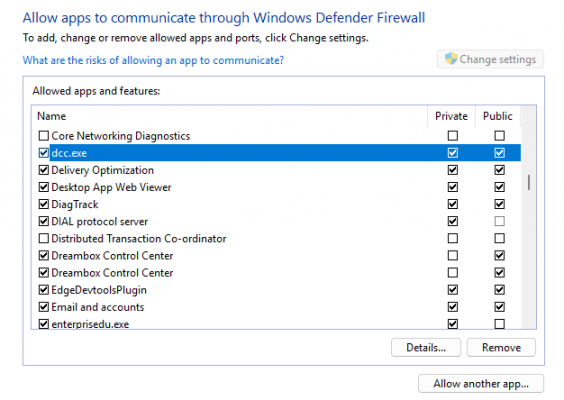Uncheck Desktop App Web Viewer Public checkbox
564x400 pixels.
[x=499, y=187]
